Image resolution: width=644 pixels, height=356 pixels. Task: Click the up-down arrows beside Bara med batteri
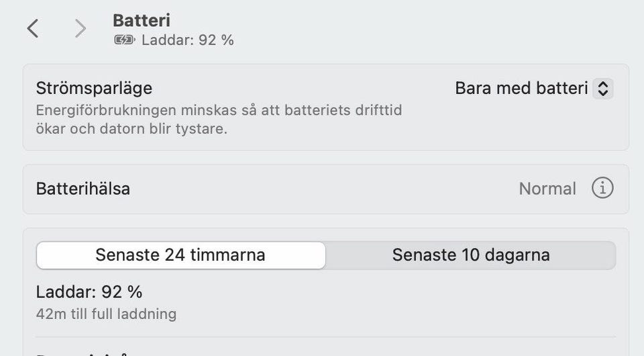click(602, 88)
